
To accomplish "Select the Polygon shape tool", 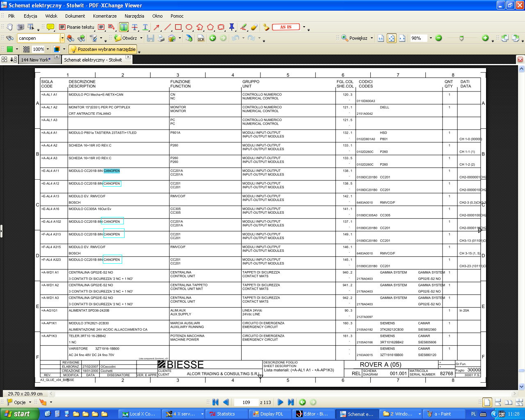I will 210,27.
